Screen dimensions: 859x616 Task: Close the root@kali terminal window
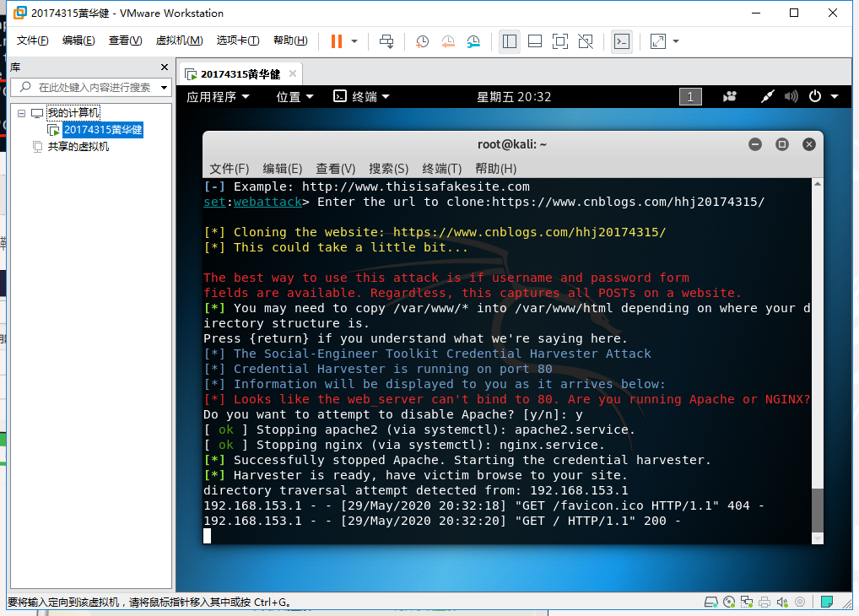point(809,144)
